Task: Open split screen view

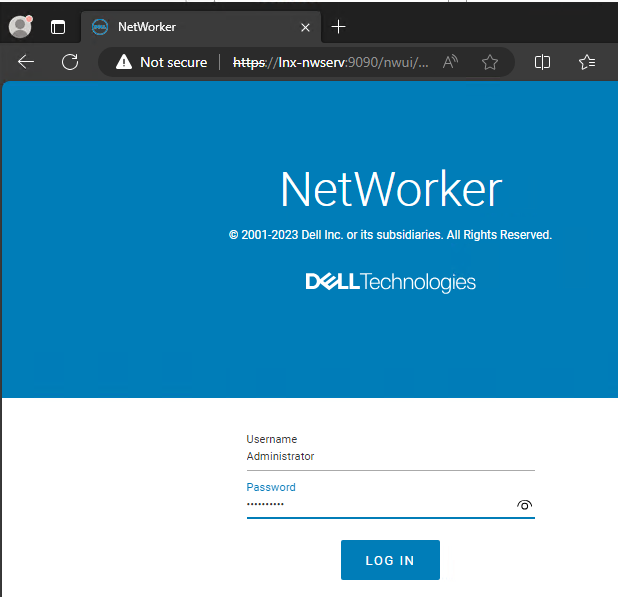Action: [542, 62]
